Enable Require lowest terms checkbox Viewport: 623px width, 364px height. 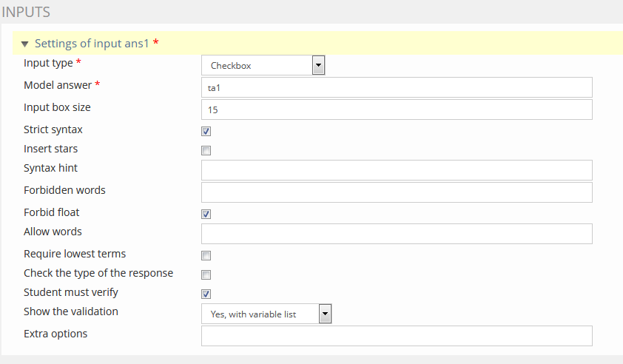pyautogui.click(x=206, y=256)
